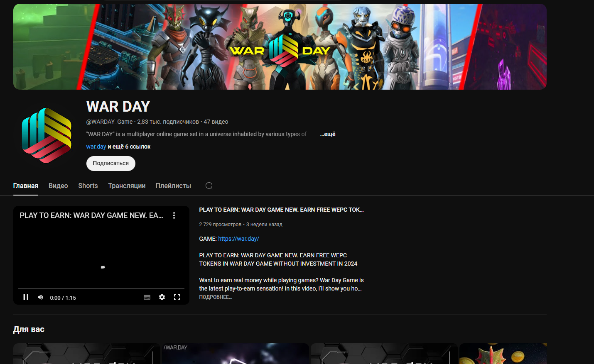
Task: Click the WAR DAY channel name heading
Action: pos(118,107)
